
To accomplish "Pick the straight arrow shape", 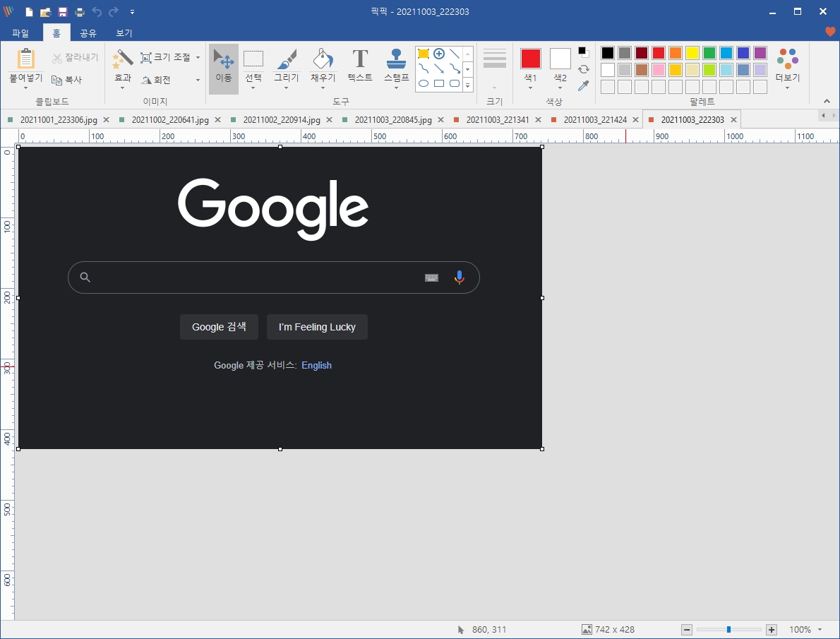I will pyautogui.click(x=439, y=68).
